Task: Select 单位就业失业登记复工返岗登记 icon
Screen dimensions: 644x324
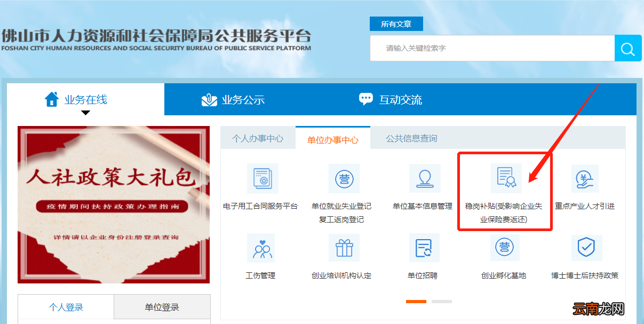Action: coord(344,179)
